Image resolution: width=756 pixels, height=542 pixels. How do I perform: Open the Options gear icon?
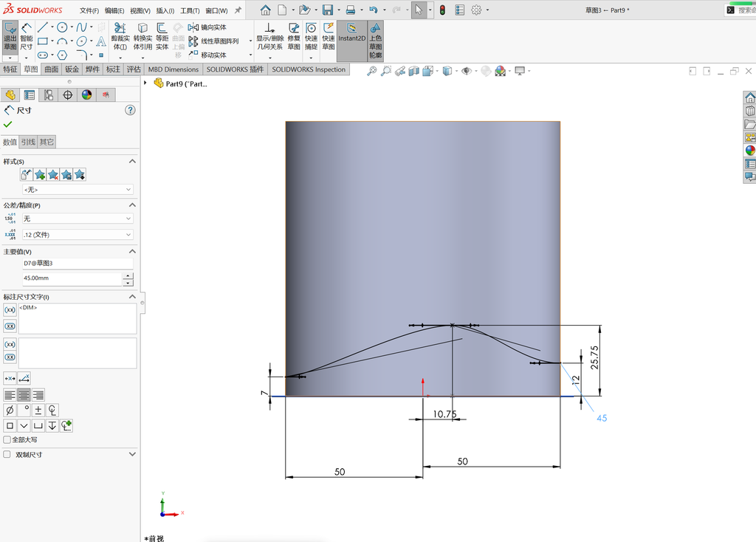[476, 10]
